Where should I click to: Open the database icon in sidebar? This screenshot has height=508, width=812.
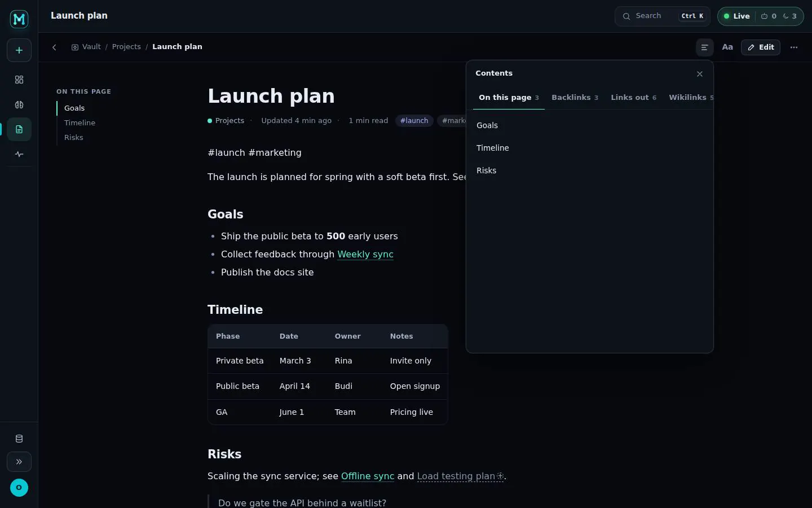(19, 439)
